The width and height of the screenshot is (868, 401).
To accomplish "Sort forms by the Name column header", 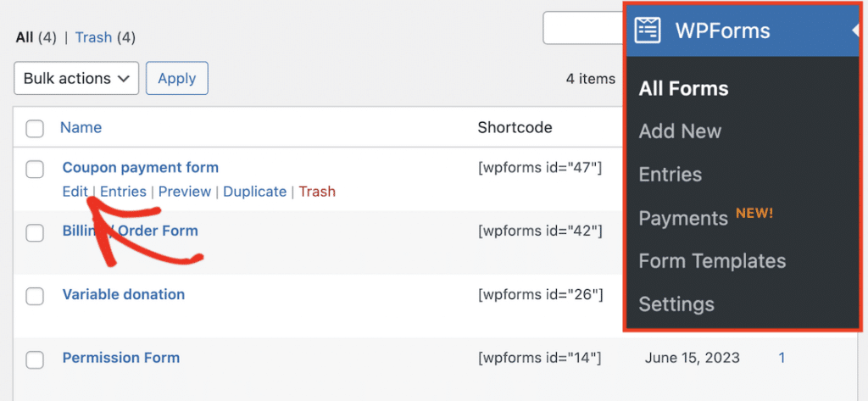I will [x=81, y=128].
